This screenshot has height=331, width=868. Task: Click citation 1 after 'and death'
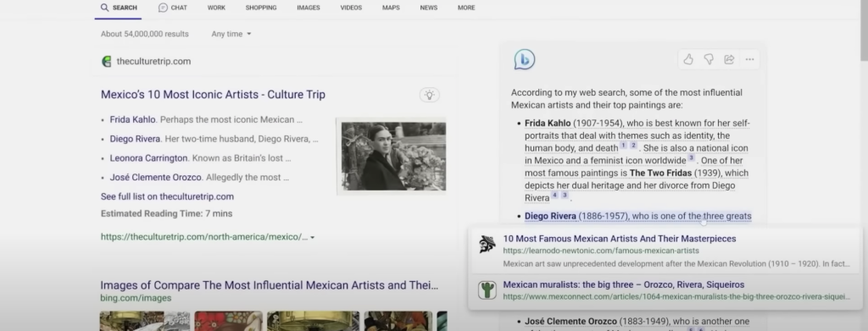pyautogui.click(x=623, y=146)
